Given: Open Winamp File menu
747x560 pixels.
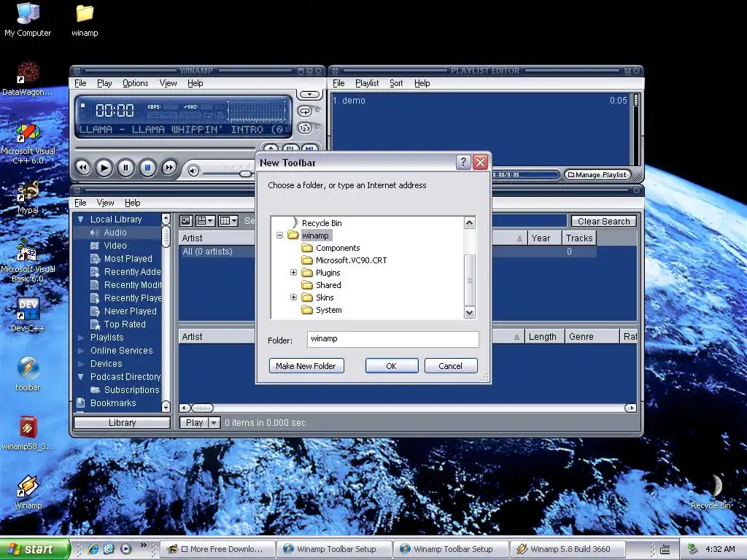Looking at the screenshot, I should pos(80,83).
